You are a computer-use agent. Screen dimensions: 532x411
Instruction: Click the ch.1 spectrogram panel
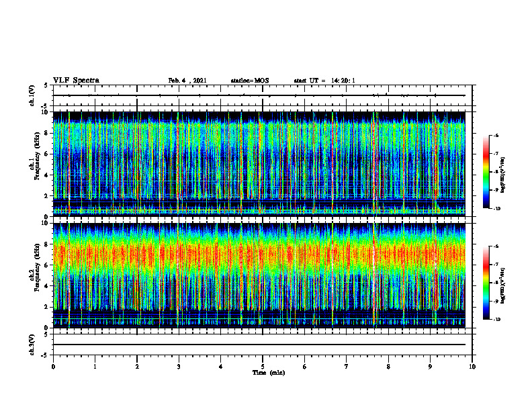tap(259, 164)
